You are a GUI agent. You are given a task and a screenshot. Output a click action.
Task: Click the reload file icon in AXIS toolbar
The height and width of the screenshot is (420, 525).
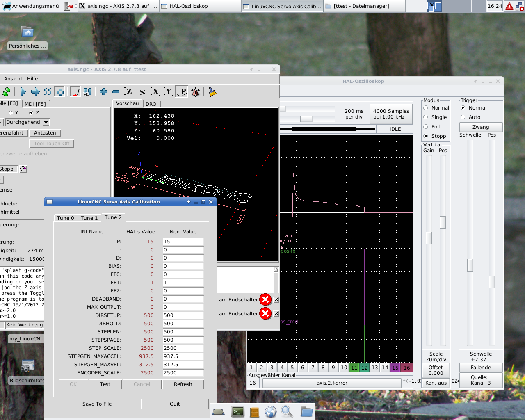7,92
